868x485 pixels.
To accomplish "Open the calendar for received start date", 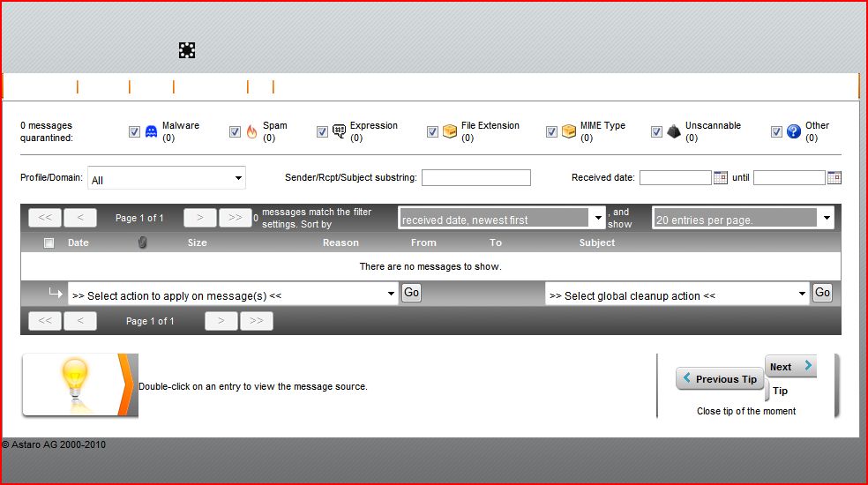I will point(721,177).
